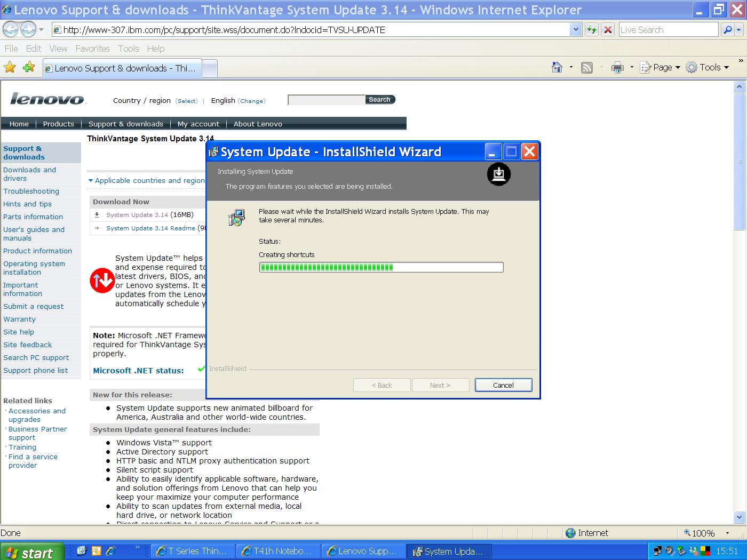Expand the quick launch overflow chevron
The height and width of the screenshot is (560, 747).
(x=138, y=547)
